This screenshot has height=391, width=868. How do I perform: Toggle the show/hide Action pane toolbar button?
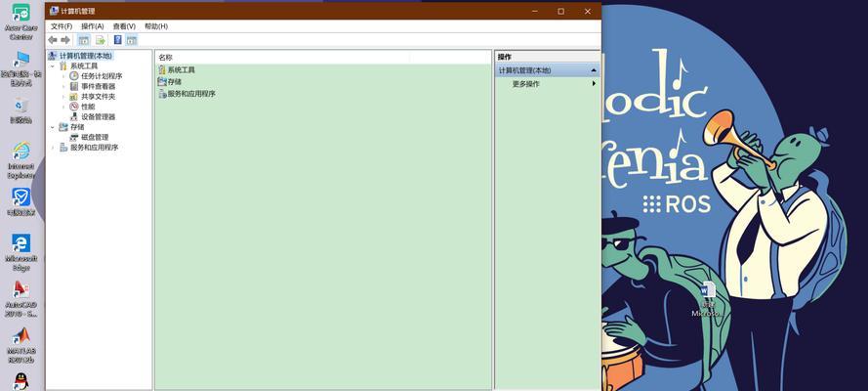coord(131,40)
